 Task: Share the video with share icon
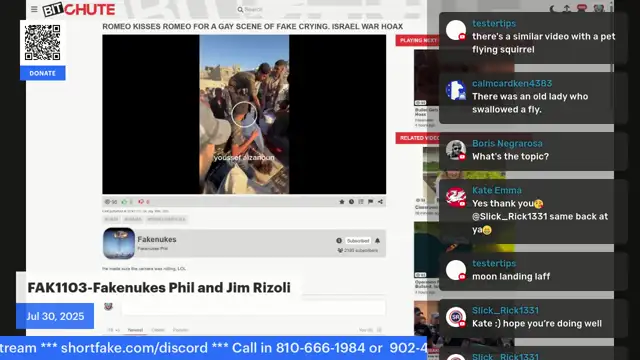[x=380, y=202]
